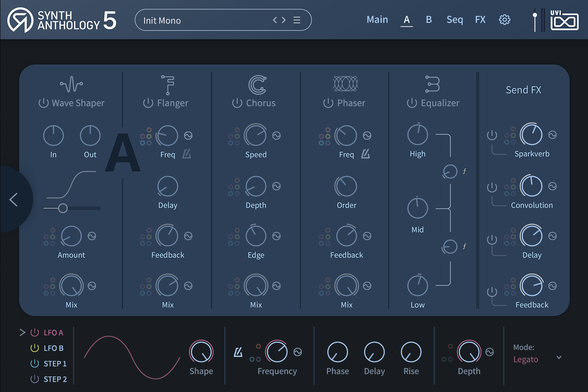
Task: Click the Flanger Delay knob
Action: click(168, 186)
